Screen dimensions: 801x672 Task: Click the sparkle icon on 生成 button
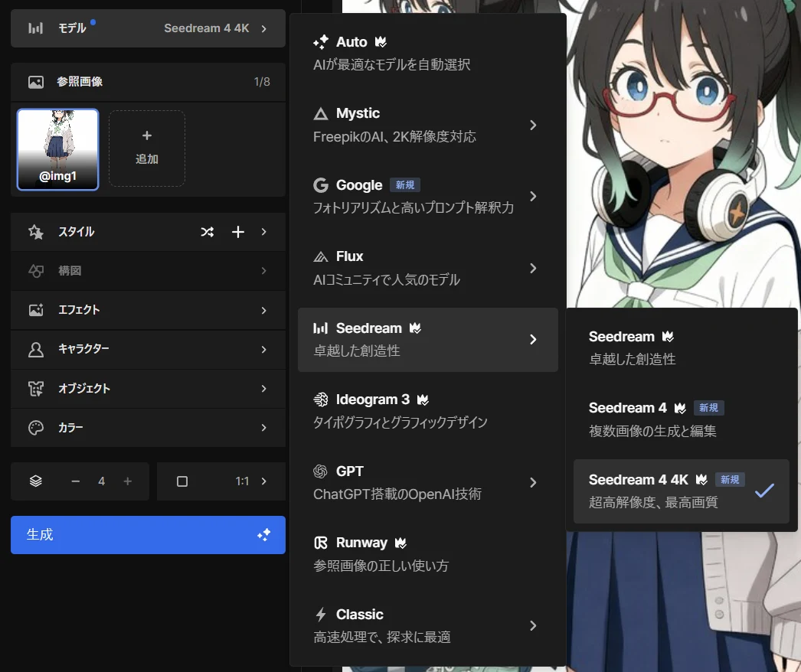(263, 535)
